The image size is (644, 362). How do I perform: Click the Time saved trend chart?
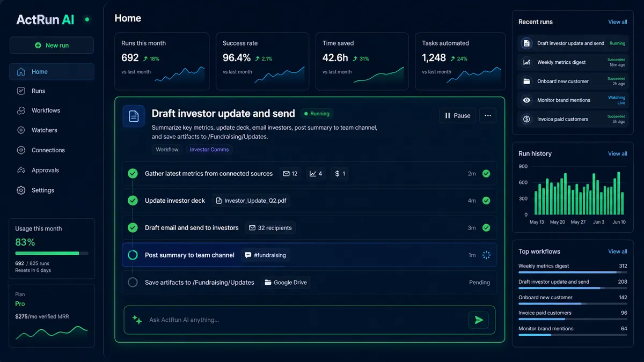379,75
